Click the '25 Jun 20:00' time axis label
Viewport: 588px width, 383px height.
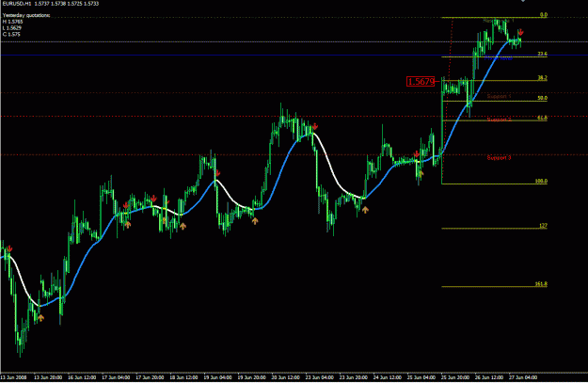[455, 377]
